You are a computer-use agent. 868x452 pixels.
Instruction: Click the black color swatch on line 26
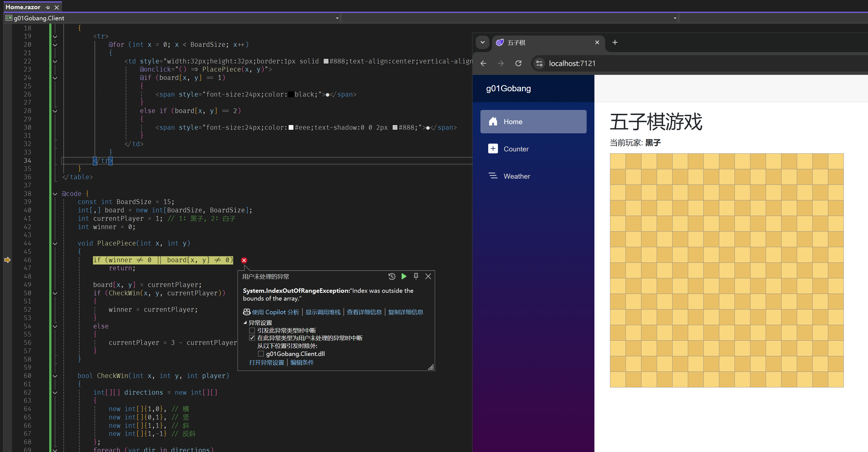click(291, 94)
